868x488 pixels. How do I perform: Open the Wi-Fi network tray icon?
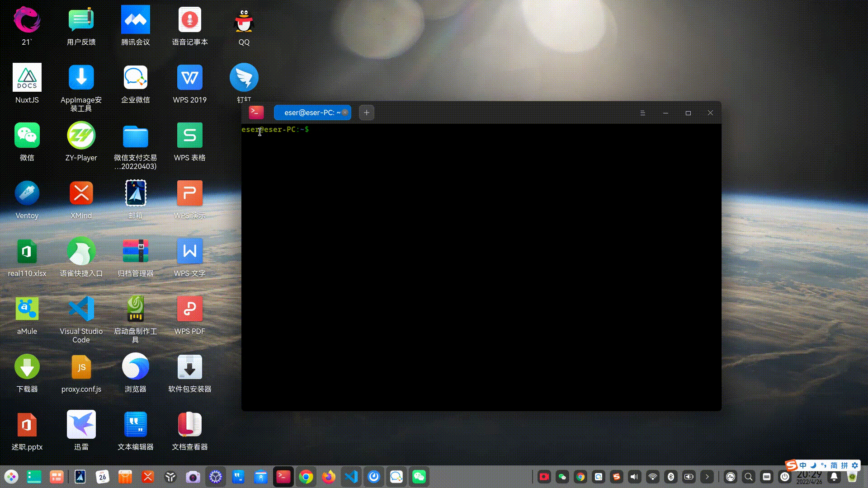click(652, 477)
